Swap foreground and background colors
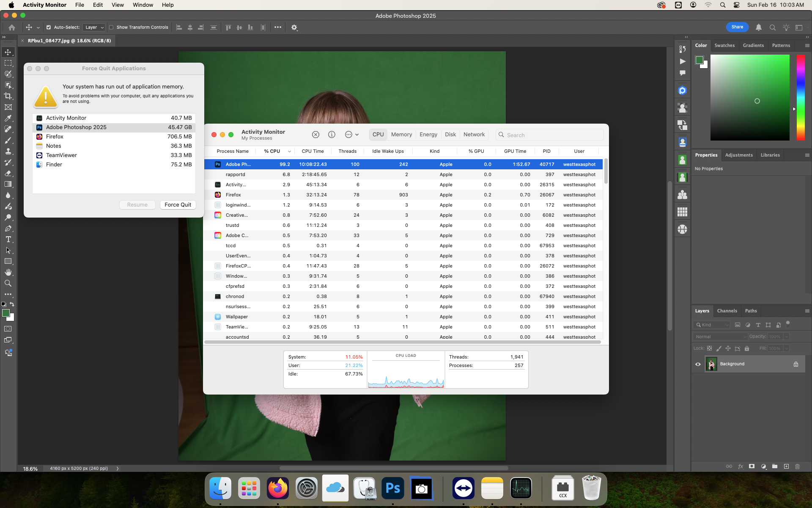This screenshot has height=508, width=812. tap(12, 304)
